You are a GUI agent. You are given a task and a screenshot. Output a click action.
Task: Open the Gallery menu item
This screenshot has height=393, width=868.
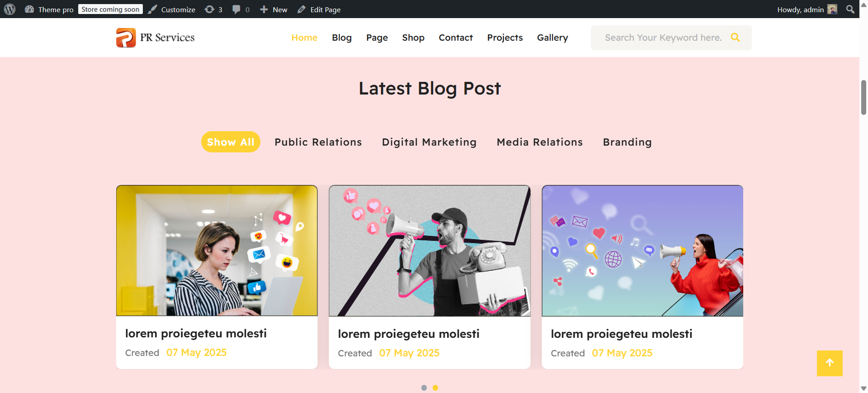pos(552,38)
